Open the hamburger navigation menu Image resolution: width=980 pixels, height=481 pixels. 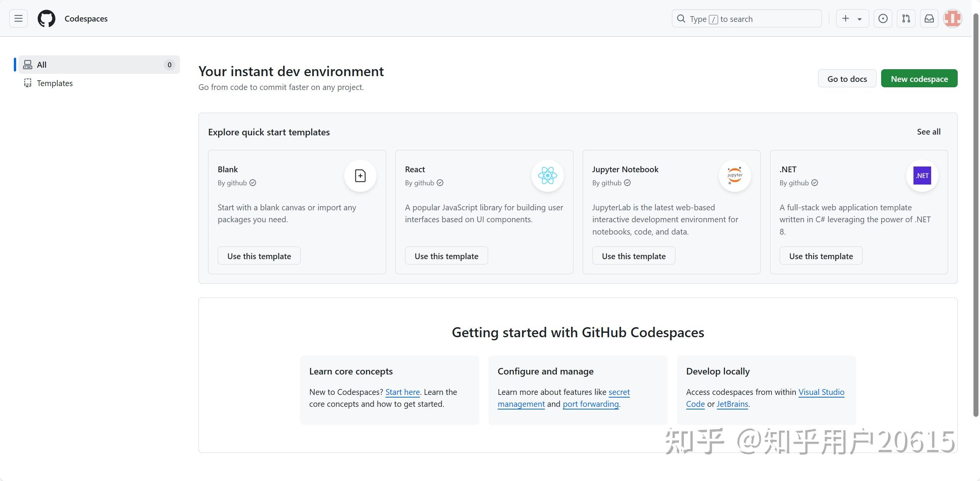[18, 18]
